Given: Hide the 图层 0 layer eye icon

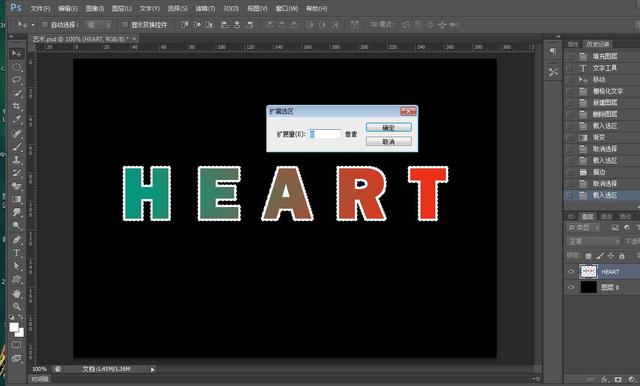Looking at the screenshot, I should [x=571, y=287].
